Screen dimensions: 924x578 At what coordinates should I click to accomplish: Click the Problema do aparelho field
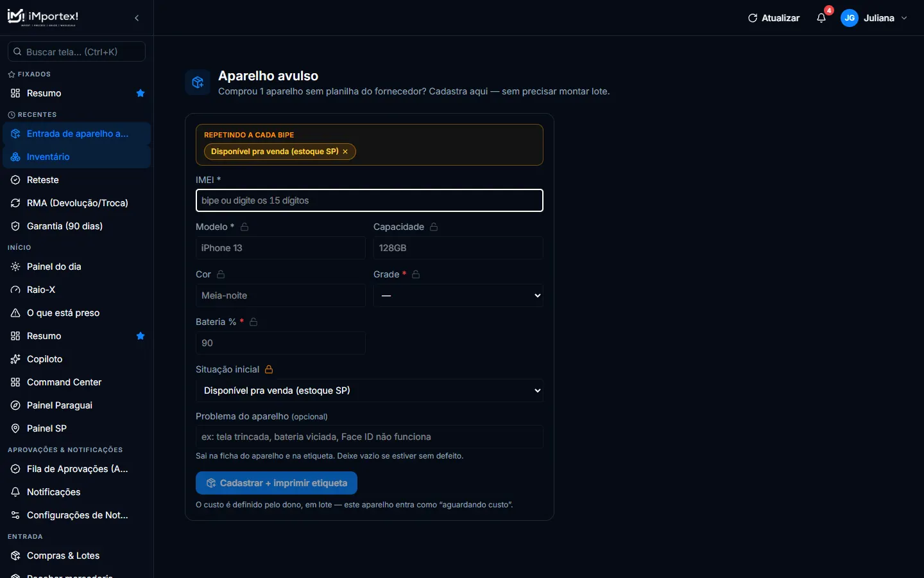(370, 437)
